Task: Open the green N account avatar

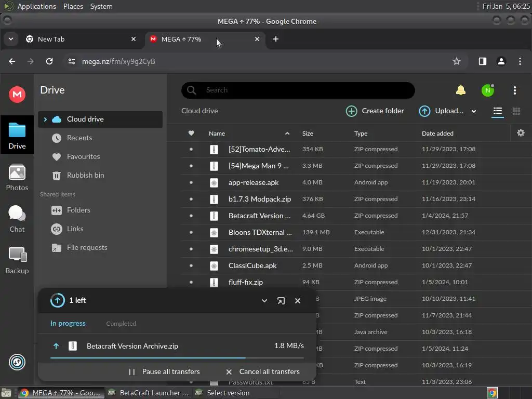Action: (x=487, y=90)
